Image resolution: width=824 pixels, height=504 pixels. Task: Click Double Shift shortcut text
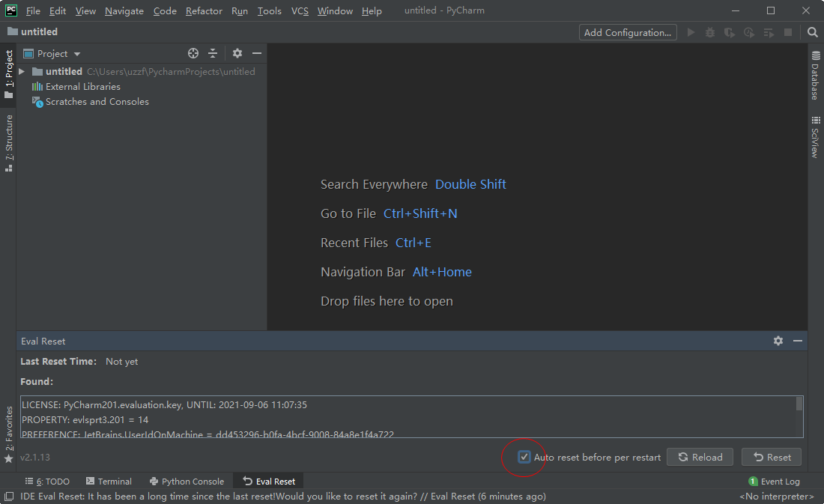(470, 184)
